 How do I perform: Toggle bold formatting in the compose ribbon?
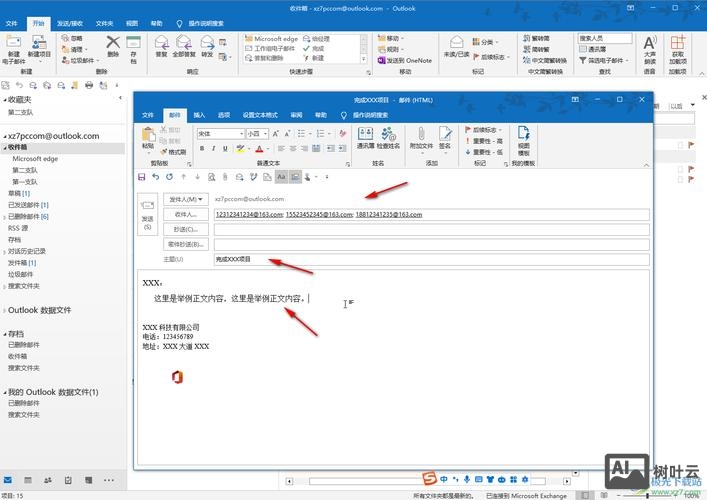202,148
